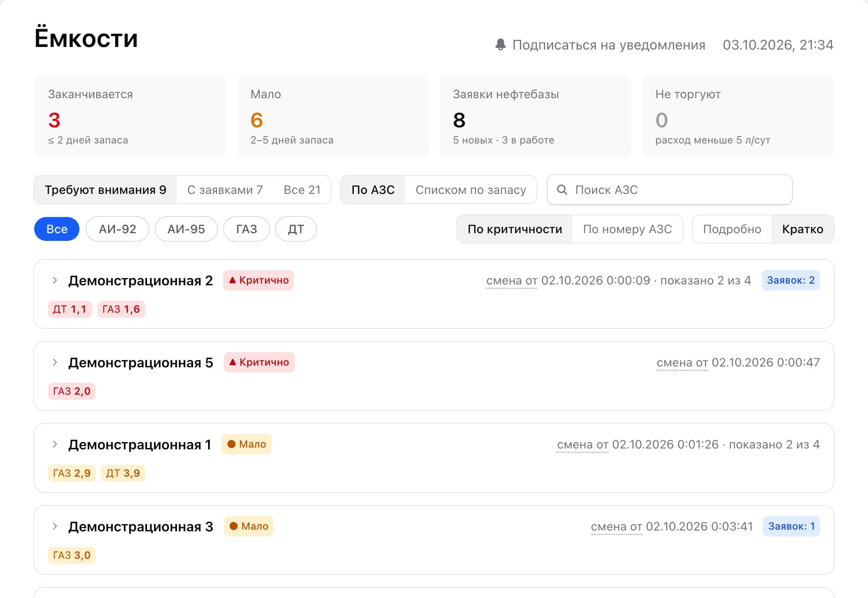Open Заявок: 2 badge for Демонстрационная 2
Viewport: 868px width, 598px height.
tap(791, 280)
